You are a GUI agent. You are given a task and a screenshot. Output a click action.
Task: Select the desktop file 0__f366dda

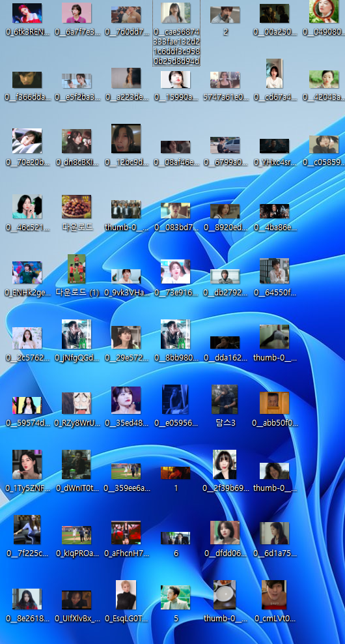[27, 80]
